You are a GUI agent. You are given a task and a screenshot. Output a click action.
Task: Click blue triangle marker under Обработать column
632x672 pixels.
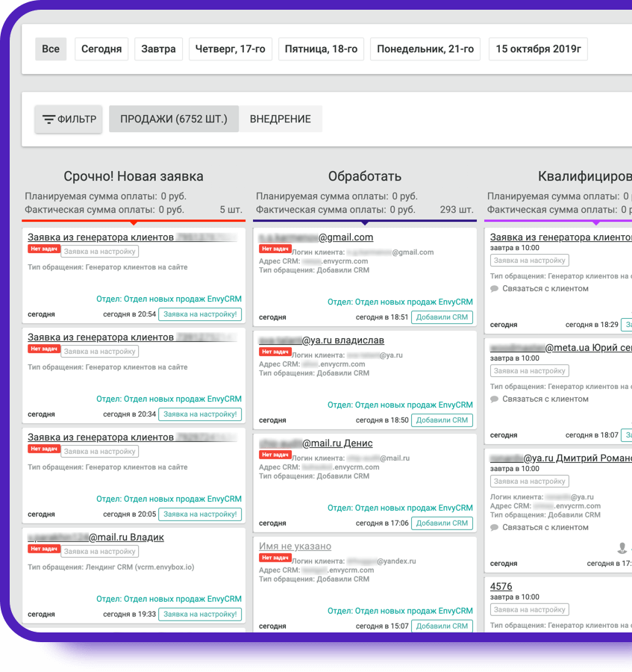365,223
